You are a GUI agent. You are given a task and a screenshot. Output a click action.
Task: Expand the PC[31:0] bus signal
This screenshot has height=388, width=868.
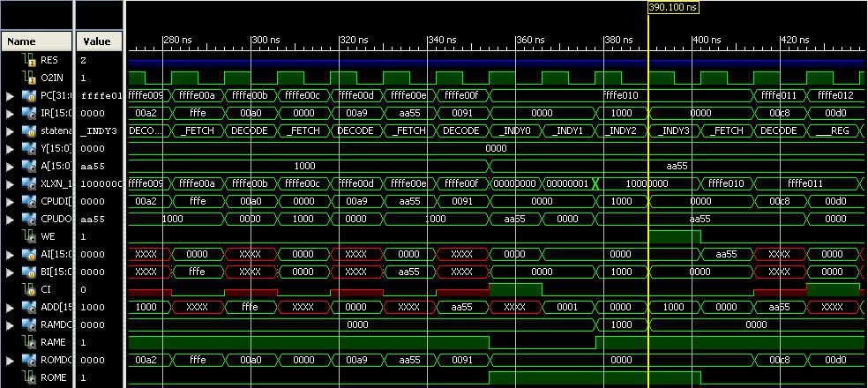pos(10,95)
